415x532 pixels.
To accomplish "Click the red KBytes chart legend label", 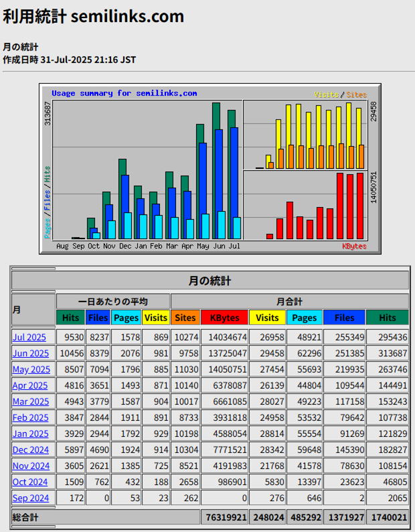I will click(354, 246).
